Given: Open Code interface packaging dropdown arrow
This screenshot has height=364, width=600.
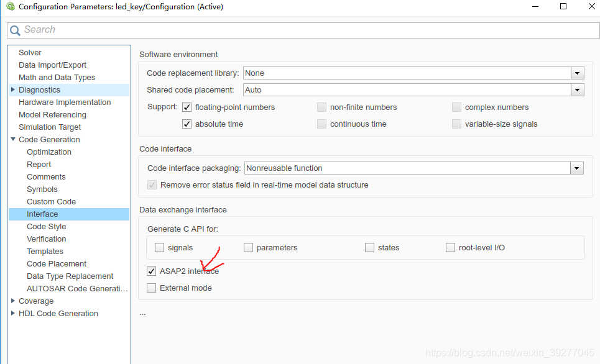Looking at the screenshot, I should [x=577, y=168].
